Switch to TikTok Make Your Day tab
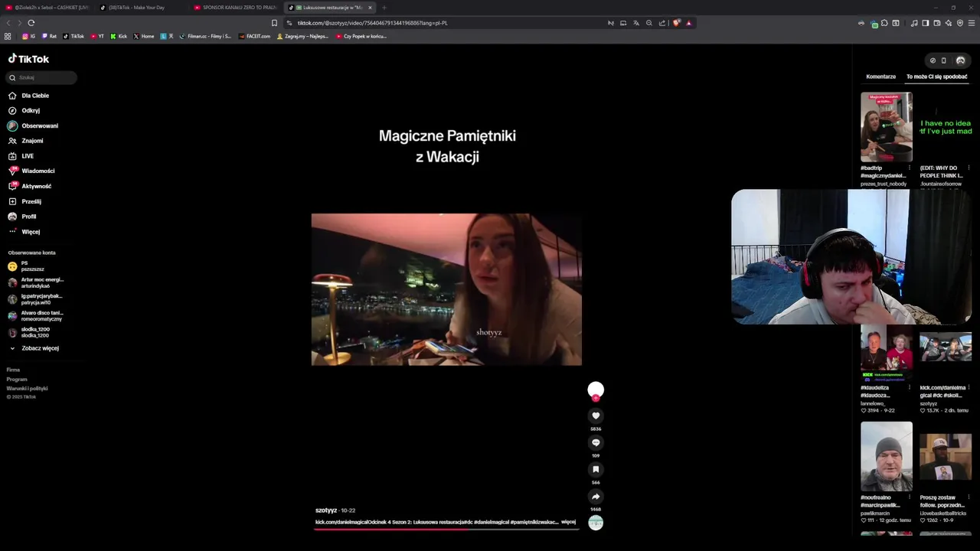Screen dimensions: 980x551 [142, 8]
